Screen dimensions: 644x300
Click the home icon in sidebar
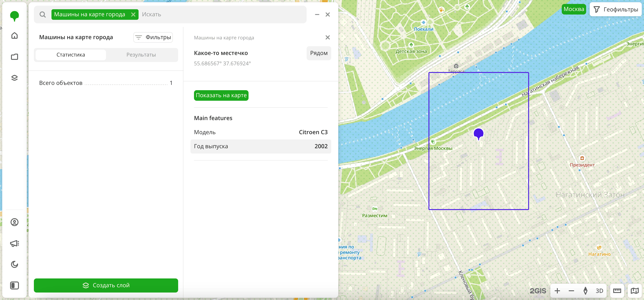click(x=15, y=35)
